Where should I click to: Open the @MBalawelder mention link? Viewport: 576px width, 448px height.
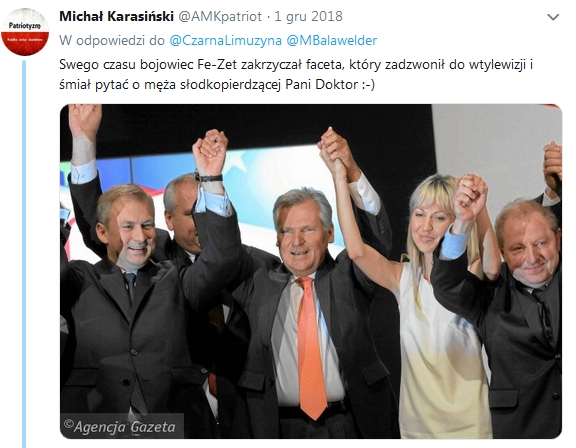332,40
